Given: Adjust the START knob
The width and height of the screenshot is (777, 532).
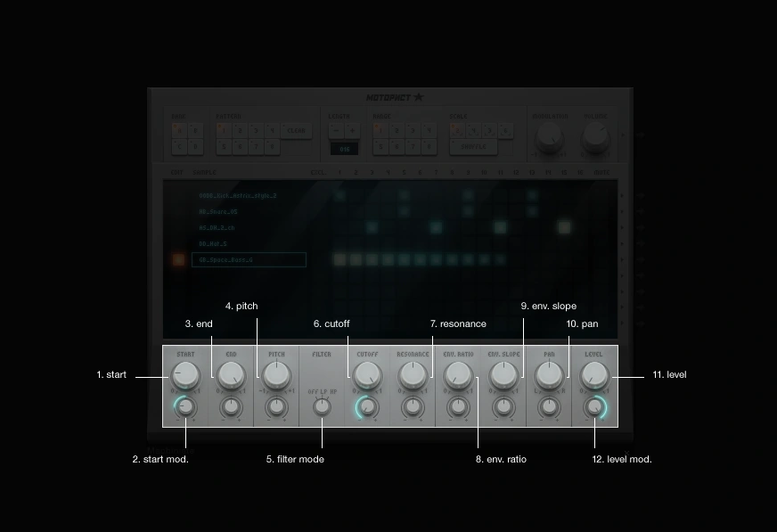Looking at the screenshot, I should pyautogui.click(x=185, y=375).
